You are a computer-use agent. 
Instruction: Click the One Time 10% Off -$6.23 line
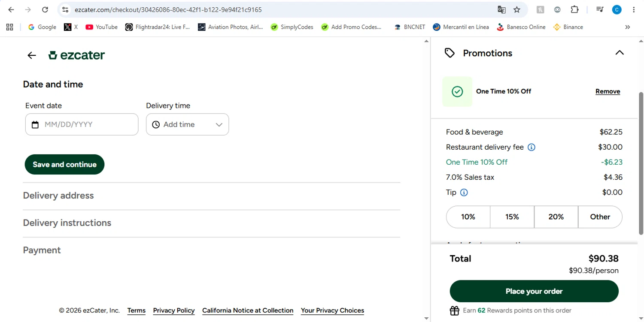(x=534, y=162)
